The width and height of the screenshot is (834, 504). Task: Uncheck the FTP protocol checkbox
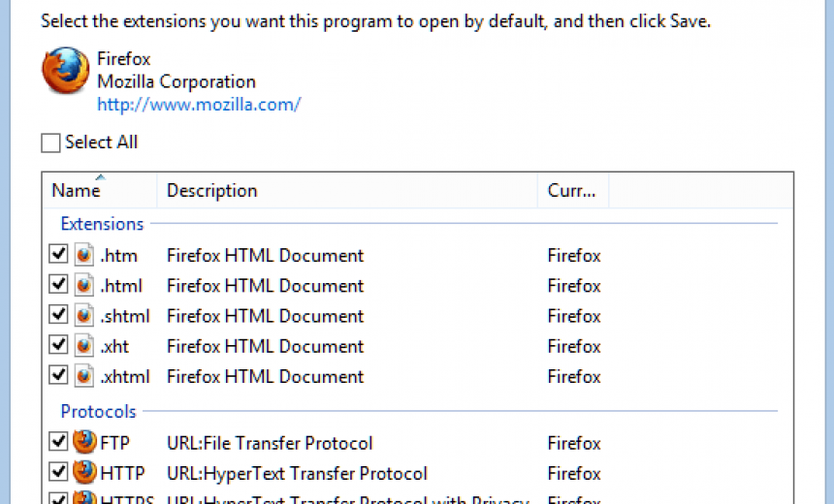click(x=58, y=443)
